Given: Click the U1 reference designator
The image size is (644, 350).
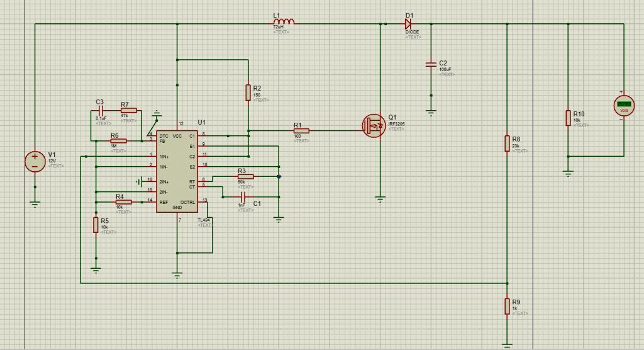Looking at the screenshot, I should 201,123.
